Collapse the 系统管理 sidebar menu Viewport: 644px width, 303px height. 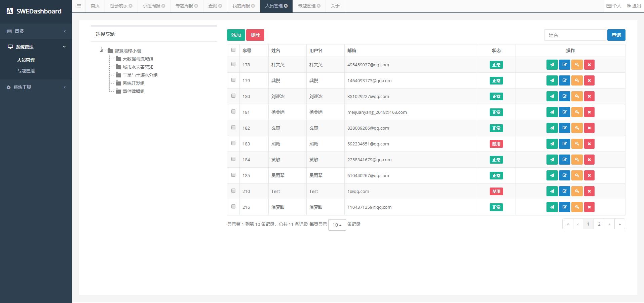click(x=36, y=47)
